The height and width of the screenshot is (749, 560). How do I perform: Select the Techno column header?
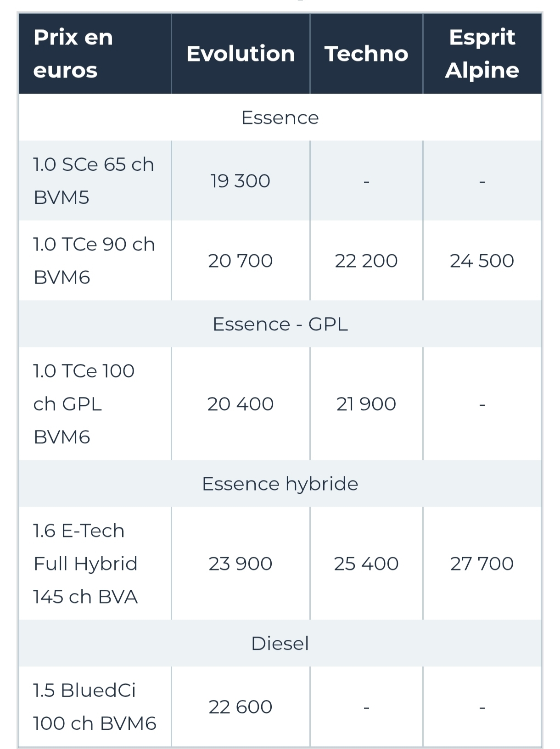[x=366, y=54]
